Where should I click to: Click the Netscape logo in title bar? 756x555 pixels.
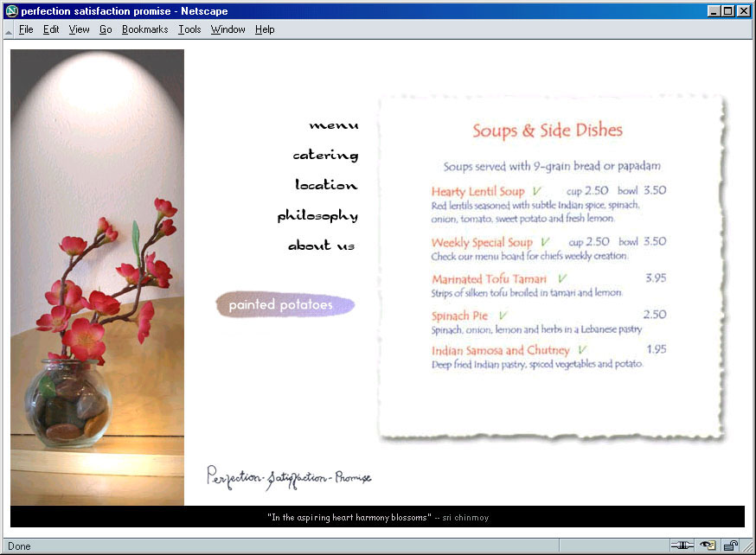(11, 11)
